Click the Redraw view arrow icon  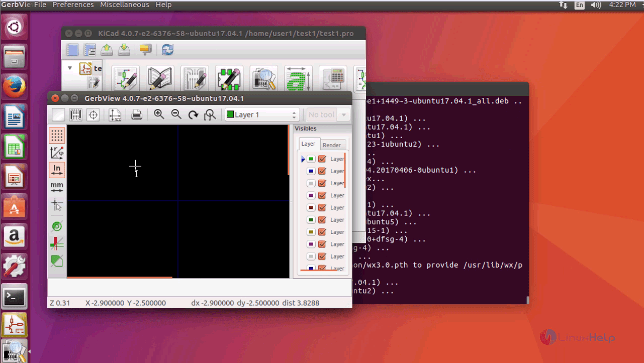(x=193, y=115)
